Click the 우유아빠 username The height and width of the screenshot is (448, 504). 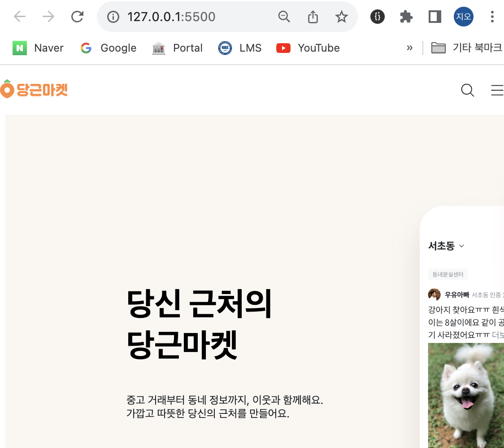pos(457,295)
